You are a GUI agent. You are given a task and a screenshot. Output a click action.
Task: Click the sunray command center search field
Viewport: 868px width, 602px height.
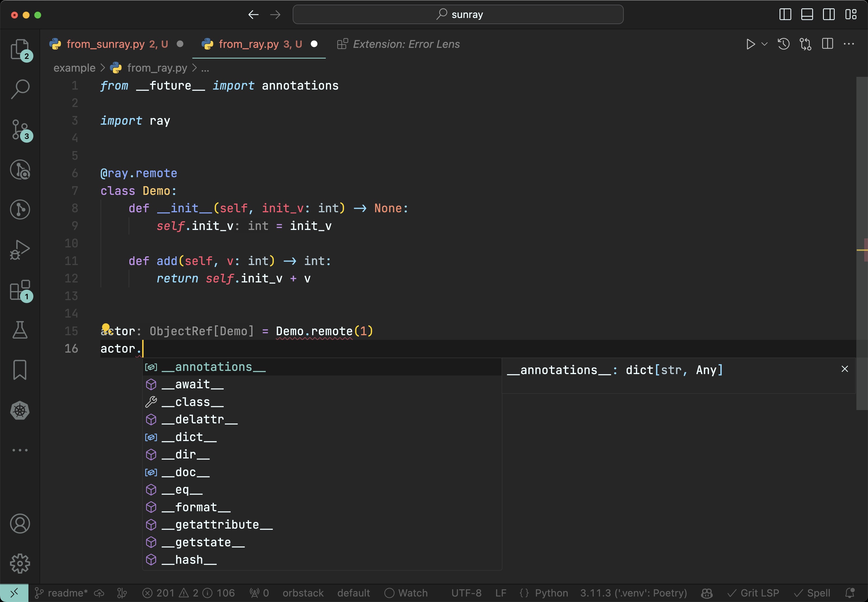pos(458,14)
